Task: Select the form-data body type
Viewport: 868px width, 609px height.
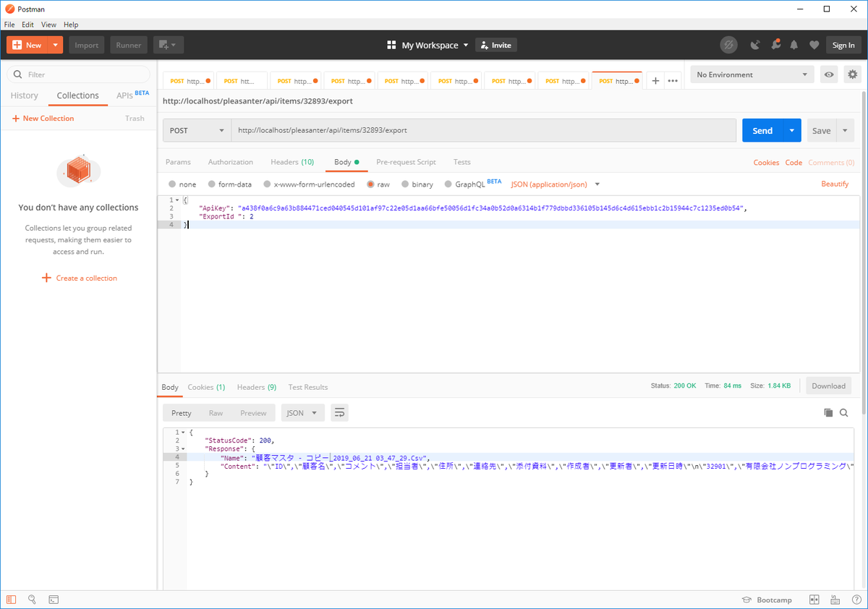Action: [x=230, y=184]
